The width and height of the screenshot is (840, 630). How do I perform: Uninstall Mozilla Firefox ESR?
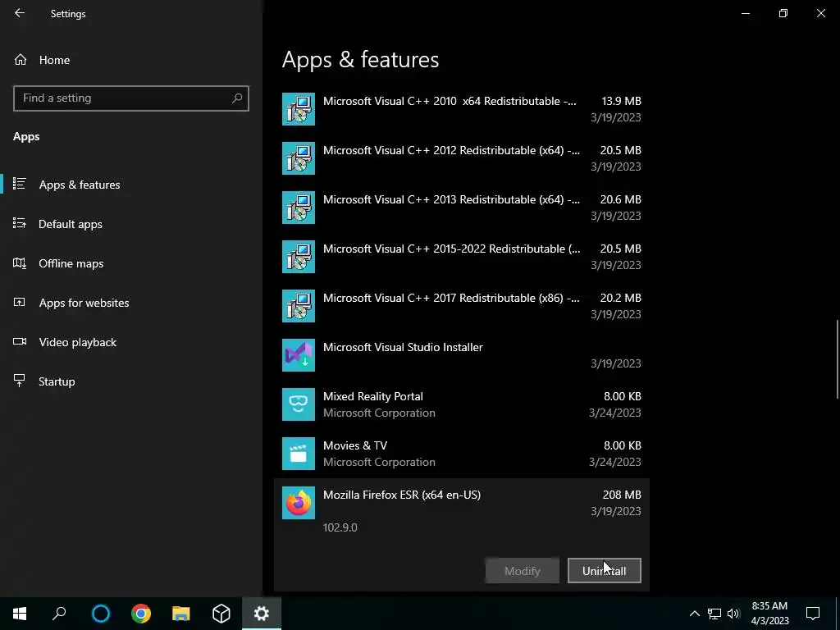click(605, 571)
